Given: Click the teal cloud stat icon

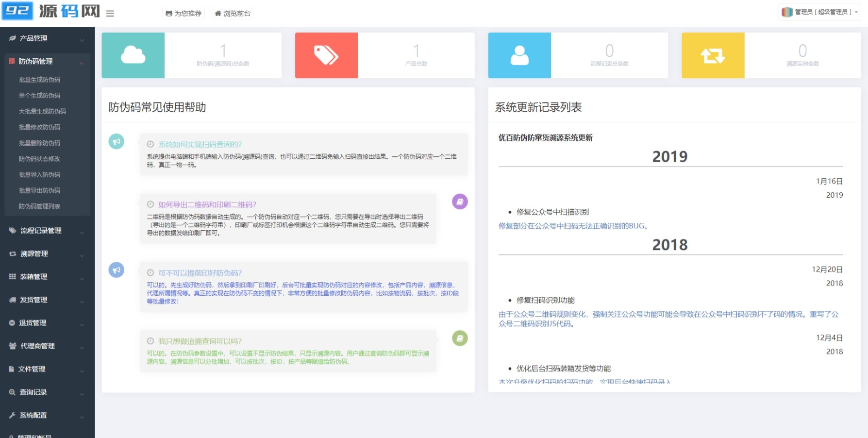Looking at the screenshot, I should point(133,55).
